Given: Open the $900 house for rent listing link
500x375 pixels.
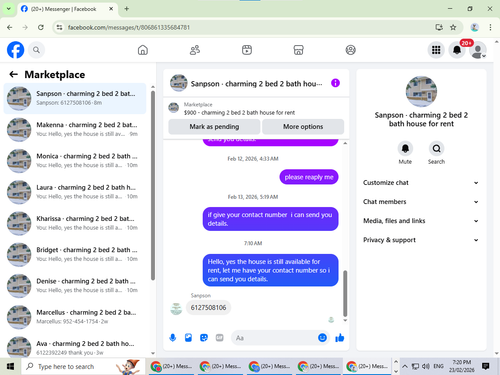Looking at the screenshot, I should [x=239, y=112].
